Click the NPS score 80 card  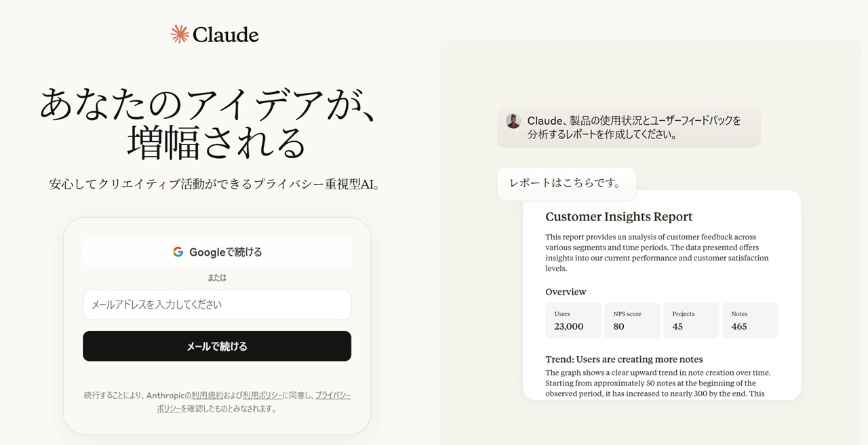point(632,320)
